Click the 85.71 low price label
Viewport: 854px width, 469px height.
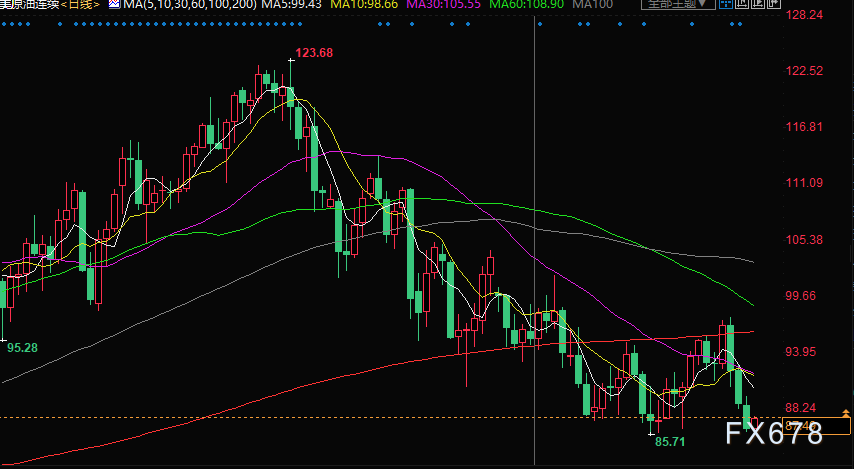click(670, 442)
